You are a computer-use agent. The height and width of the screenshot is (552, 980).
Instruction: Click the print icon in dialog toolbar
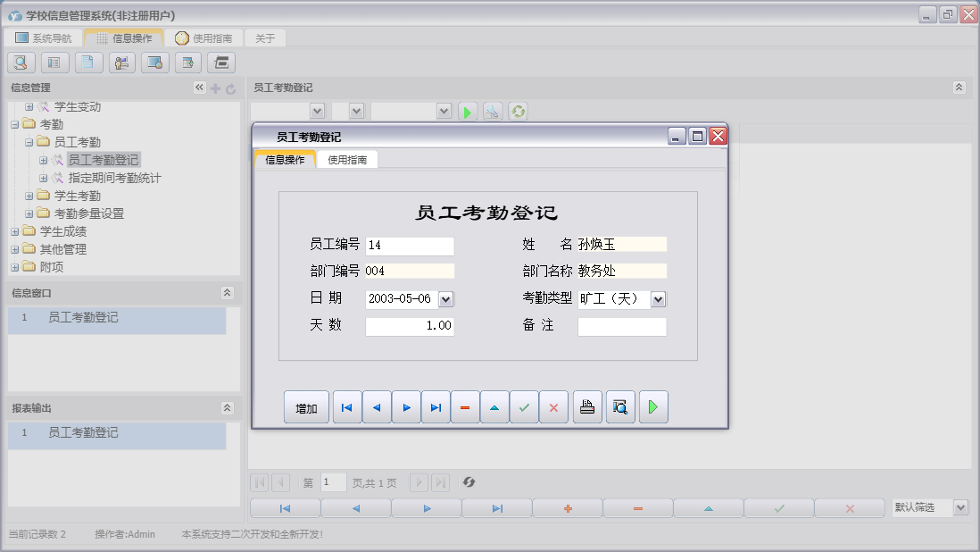587,407
